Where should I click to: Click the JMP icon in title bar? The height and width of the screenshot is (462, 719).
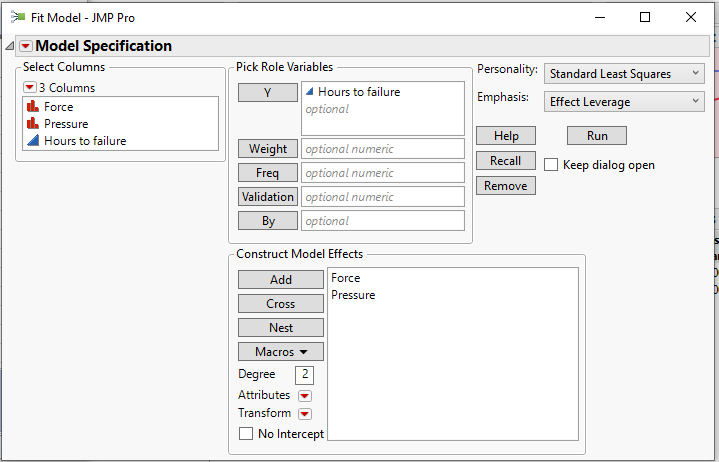(x=18, y=17)
